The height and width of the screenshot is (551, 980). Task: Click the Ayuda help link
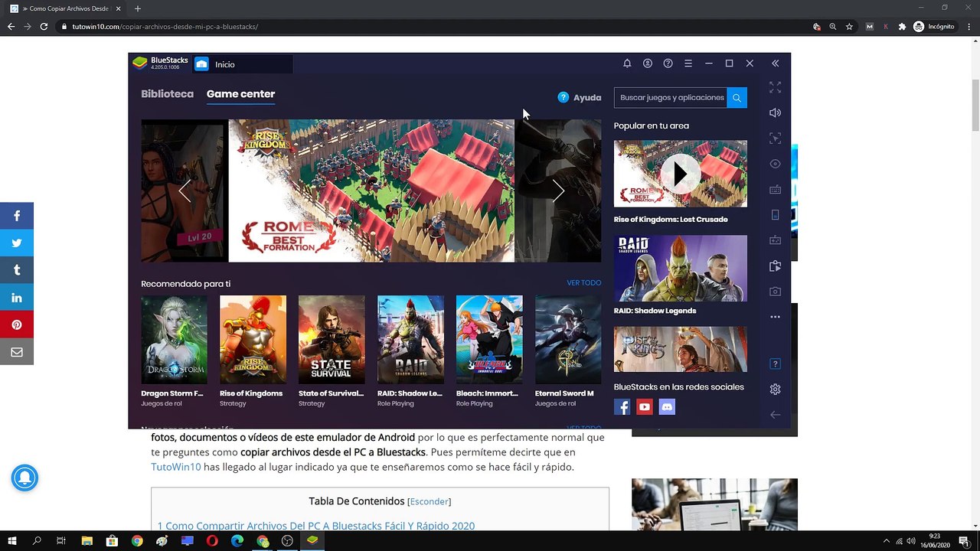point(580,97)
